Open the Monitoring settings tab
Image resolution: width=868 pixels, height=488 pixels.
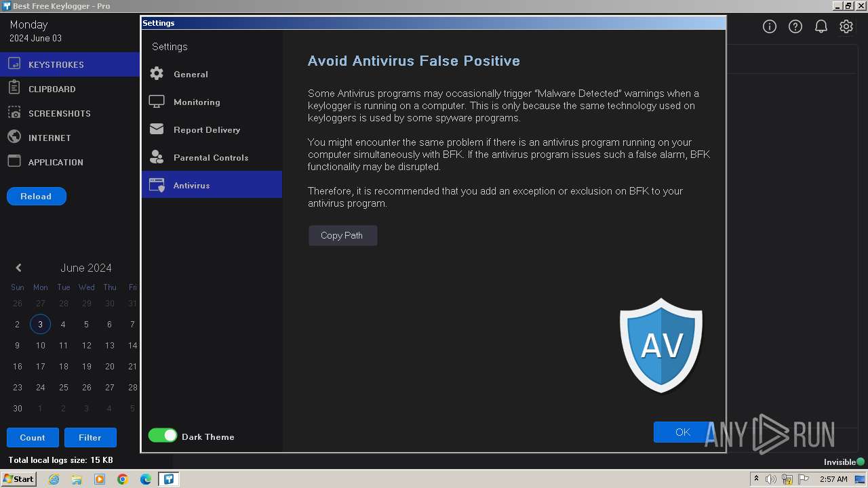(212, 102)
